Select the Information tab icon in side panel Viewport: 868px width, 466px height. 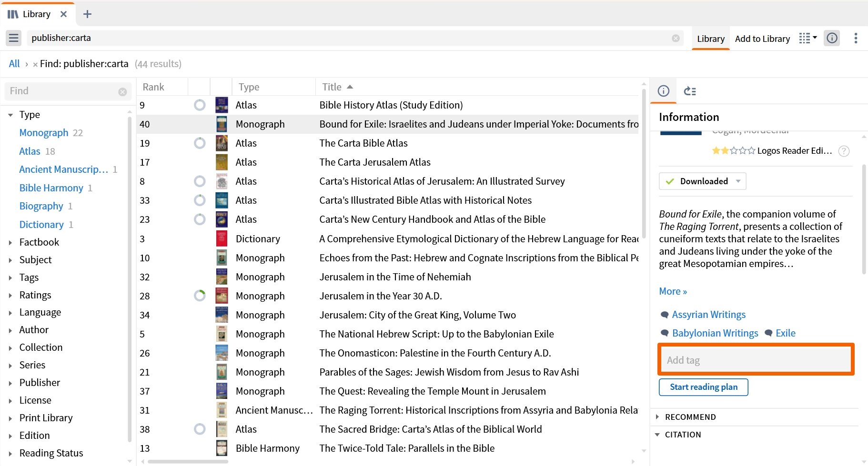pyautogui.click(x=663, y=91)
